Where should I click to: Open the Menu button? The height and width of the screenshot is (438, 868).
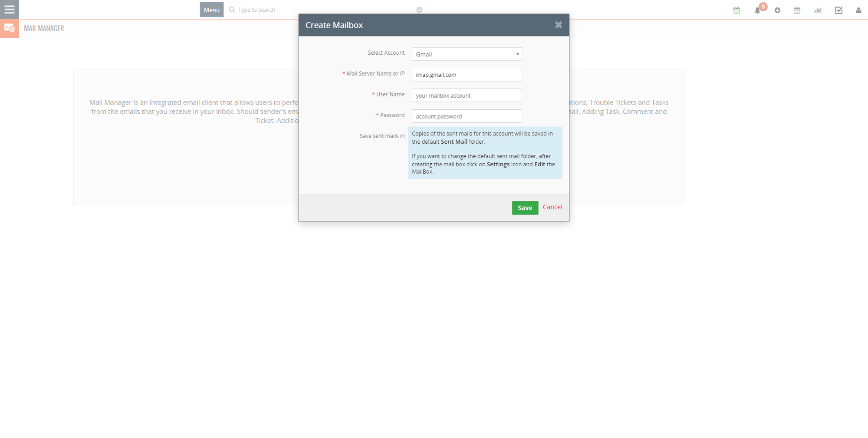[212, 10]
